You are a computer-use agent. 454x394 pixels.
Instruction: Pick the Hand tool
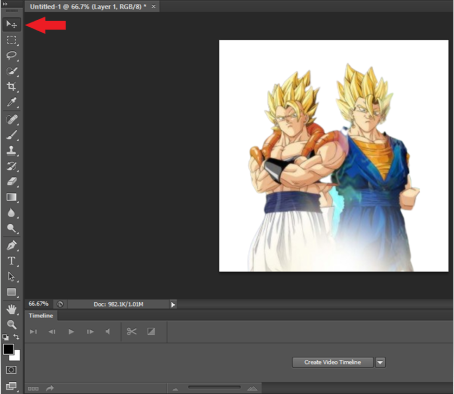click(12, 309)
